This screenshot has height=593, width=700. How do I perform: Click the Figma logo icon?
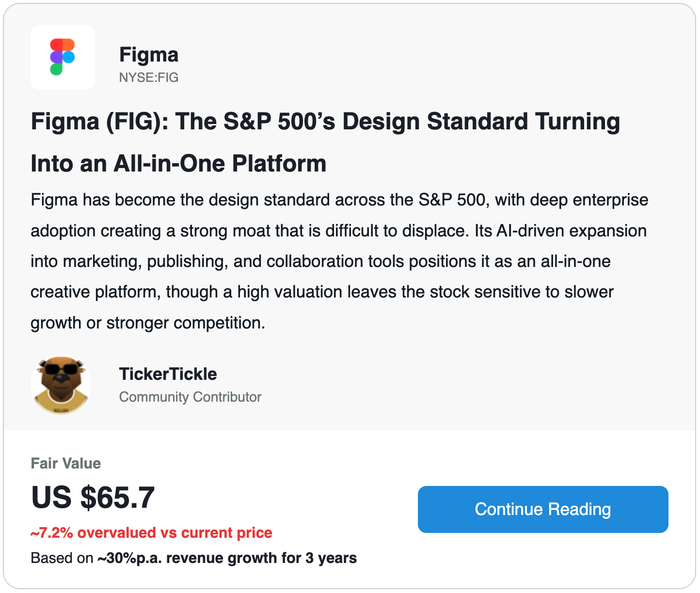63,57
